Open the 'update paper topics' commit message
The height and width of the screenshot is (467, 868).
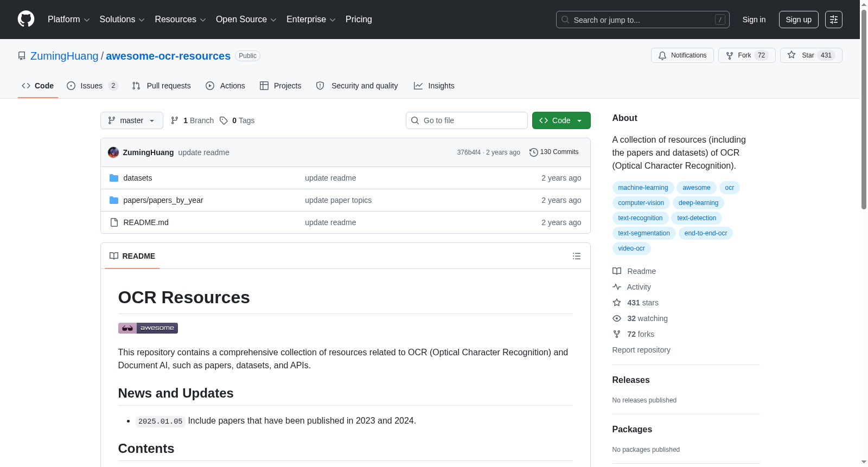(x=338, y=200)
